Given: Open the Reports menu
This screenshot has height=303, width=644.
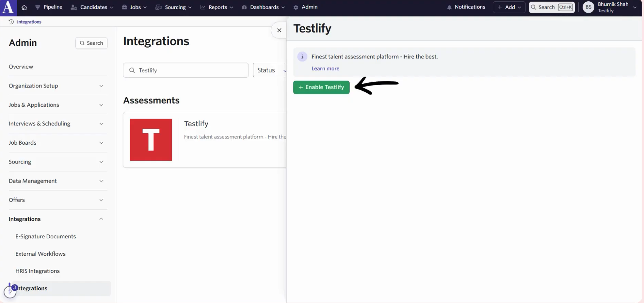Looking at the screenshot, I should click(217, 7).
